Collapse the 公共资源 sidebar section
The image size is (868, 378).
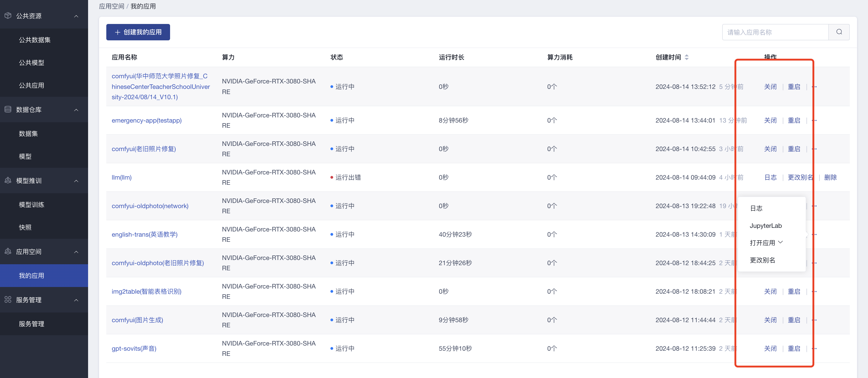pyautogui.click(x=76, y=16)
